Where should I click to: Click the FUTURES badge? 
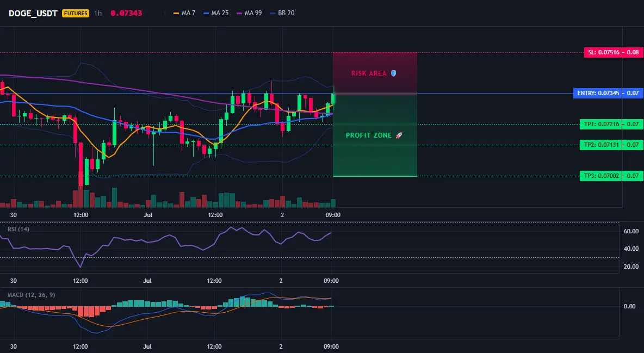click(75, 13)
